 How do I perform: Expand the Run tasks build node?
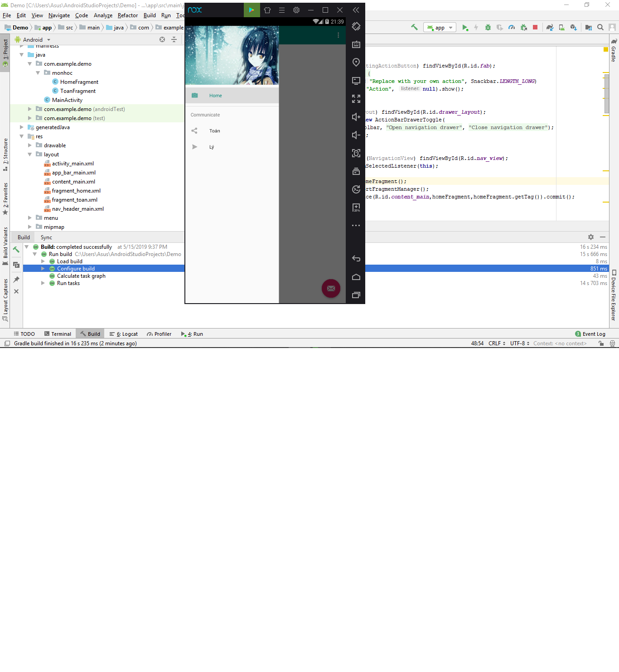click(43, 283)
